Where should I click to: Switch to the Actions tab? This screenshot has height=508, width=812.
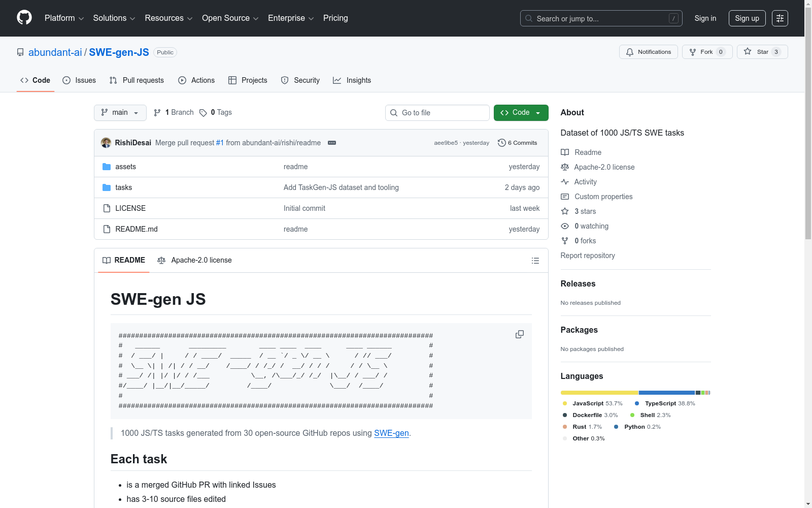(x=196, y=80)
